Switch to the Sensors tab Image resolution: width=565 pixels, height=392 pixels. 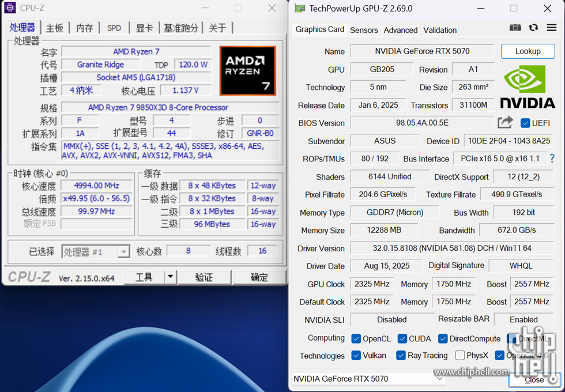(x=363, y=30)
